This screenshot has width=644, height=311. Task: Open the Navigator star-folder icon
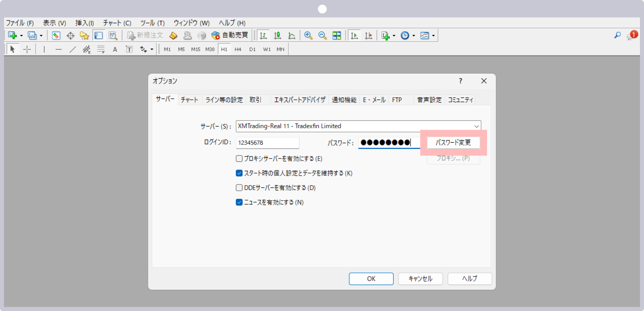click(x=84, y=35)
